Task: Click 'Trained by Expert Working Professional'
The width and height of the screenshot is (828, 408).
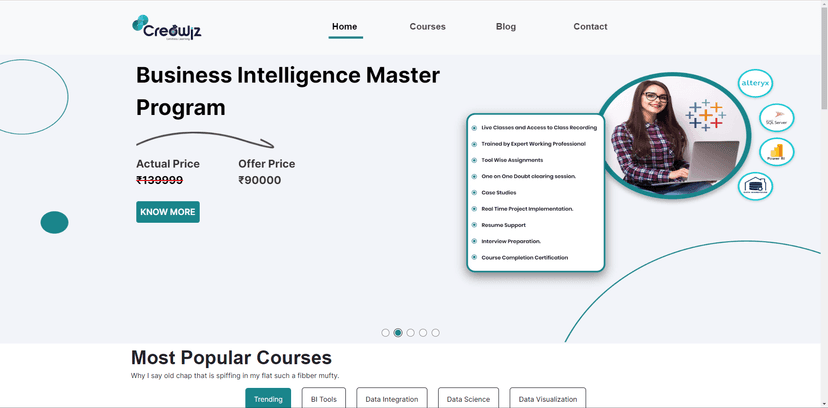Action: (x=533, y=144)
